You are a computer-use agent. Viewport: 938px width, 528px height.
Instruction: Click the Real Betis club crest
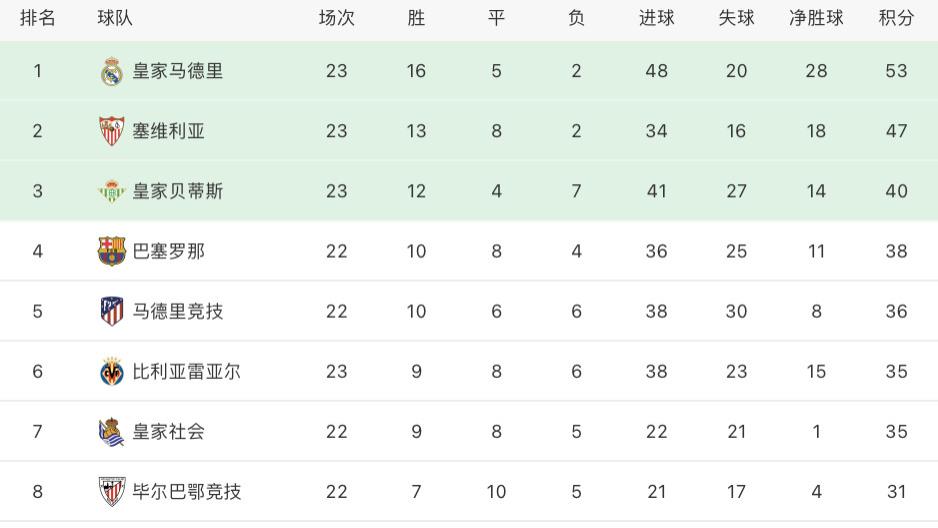[x=112, y=191]
